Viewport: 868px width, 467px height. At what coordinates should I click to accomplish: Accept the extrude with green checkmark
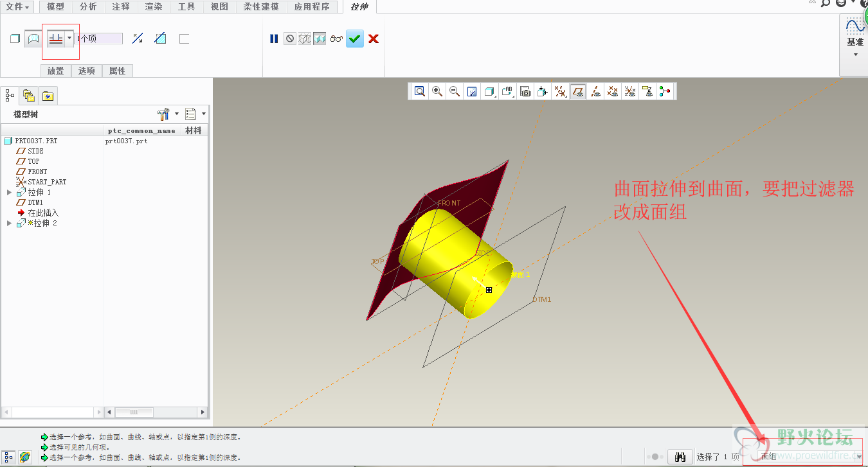(x=355, y=39)
